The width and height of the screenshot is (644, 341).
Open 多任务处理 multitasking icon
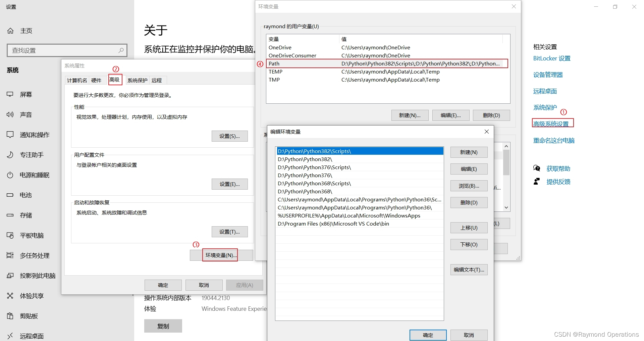tap(10, 255)
